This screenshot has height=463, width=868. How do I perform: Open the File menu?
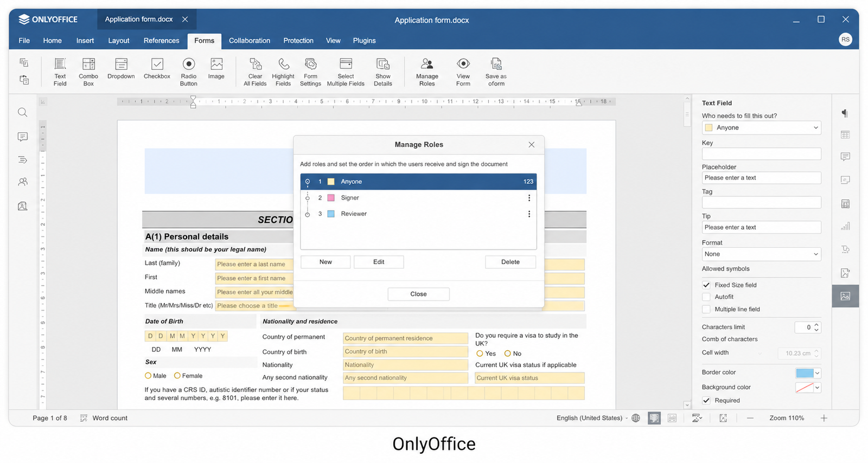24,40
